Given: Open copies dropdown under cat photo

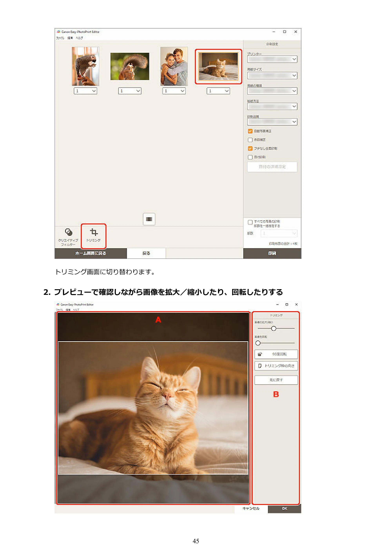Looking at the screenshot, I should (218, 91).
